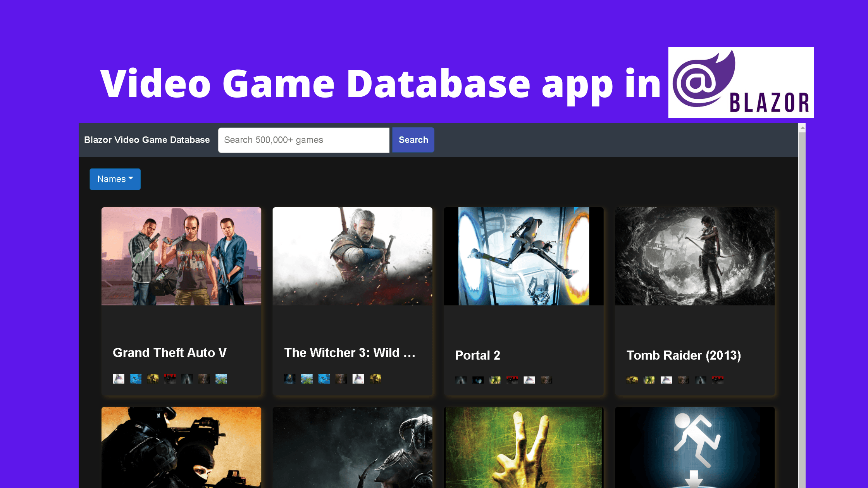Viewport: 868px width, 488px height.
Task: Click the first small thumbnail under Grand Theft Auto V
Action: [119, 379]
